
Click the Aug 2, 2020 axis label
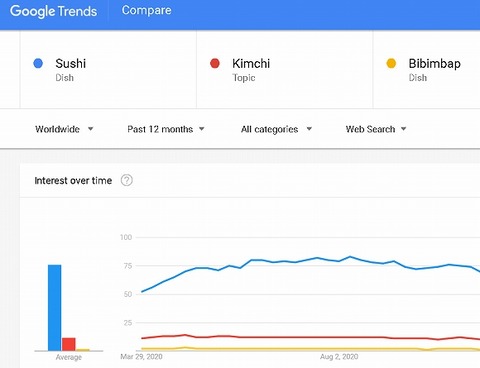coord(339,357)
